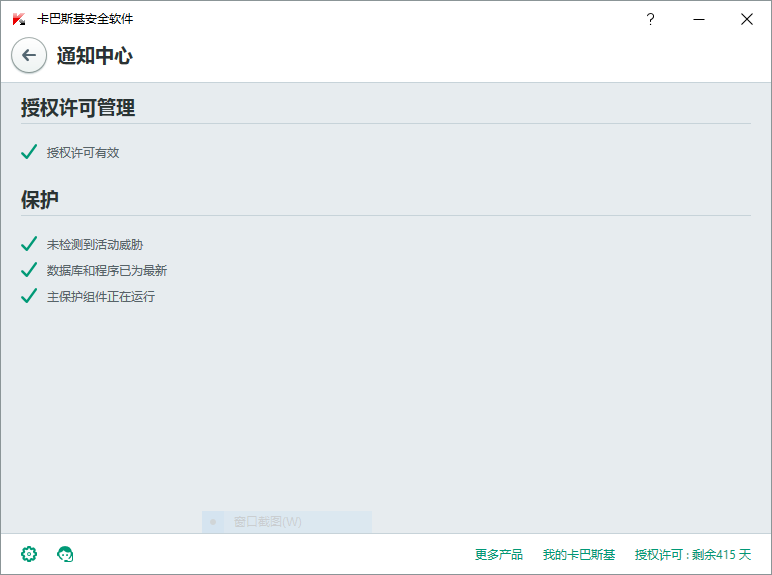This screenshot has width=772, height=575.
Task: Close the Kaspersky window
Action: point(747,19)
